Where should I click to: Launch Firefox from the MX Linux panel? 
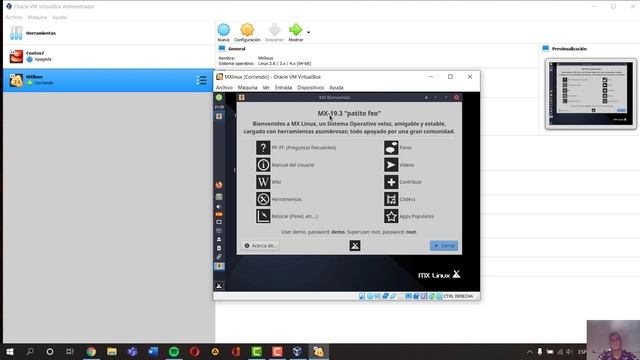point(219,185)
